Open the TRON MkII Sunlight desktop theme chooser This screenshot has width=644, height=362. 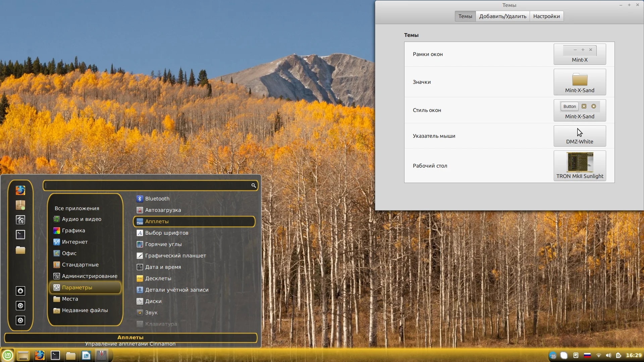click(580, 166)
